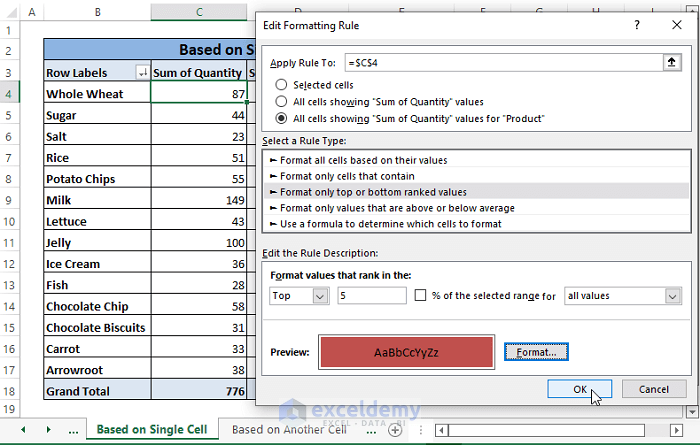Click the Carrot quantity cell 33
This screenshot has width=700, height=445.
click(199, 349)
